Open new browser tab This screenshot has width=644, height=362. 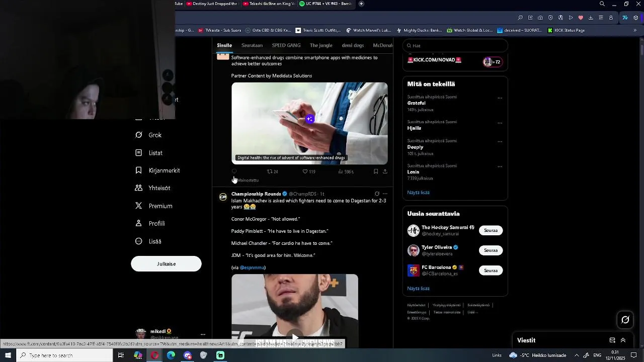(x=361, y=4)
